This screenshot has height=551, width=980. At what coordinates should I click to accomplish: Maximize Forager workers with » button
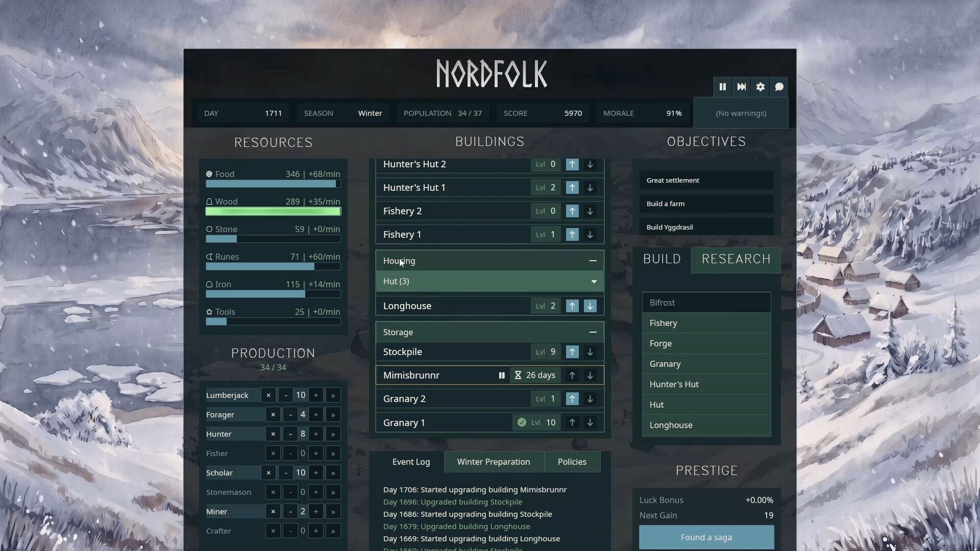click(x=333, y=415)
